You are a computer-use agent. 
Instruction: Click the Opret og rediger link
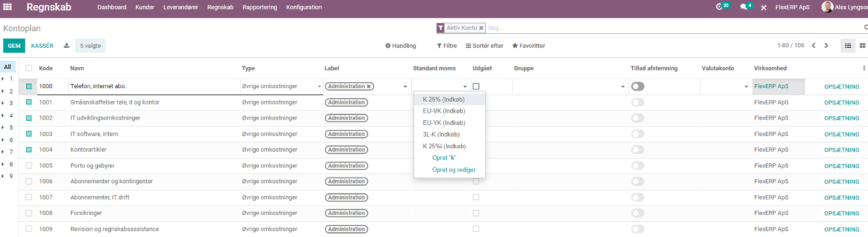(454, 170)
